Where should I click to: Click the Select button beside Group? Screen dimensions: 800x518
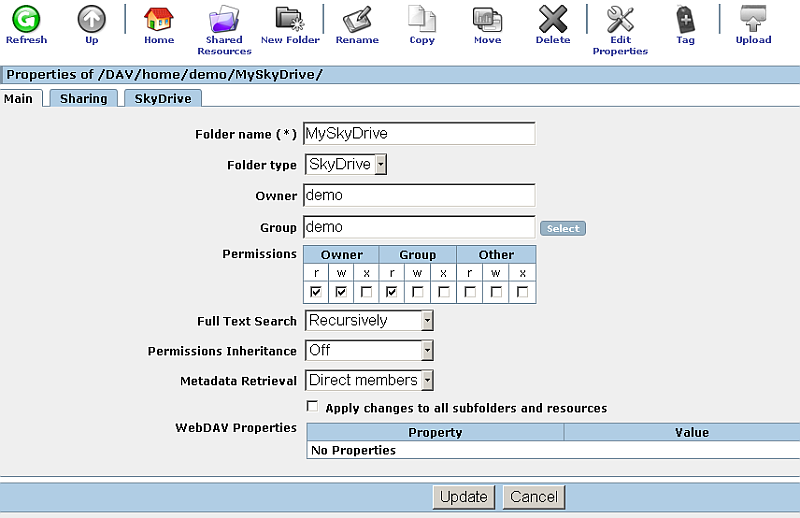[x=562, y=228]
